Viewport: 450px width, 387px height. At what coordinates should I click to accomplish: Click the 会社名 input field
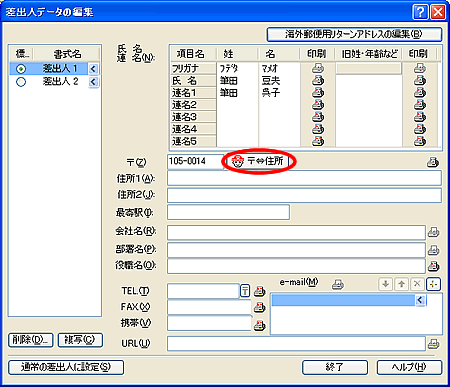(x=296, y=232)
